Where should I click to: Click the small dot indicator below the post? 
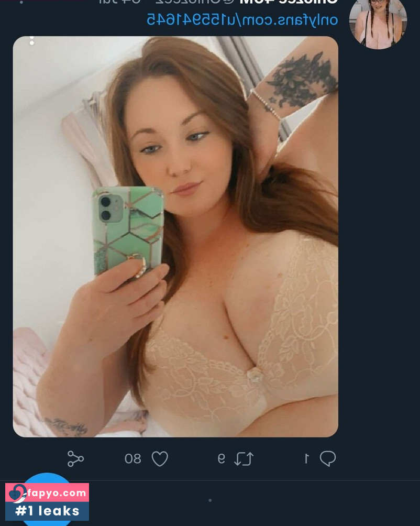(210, 500)
